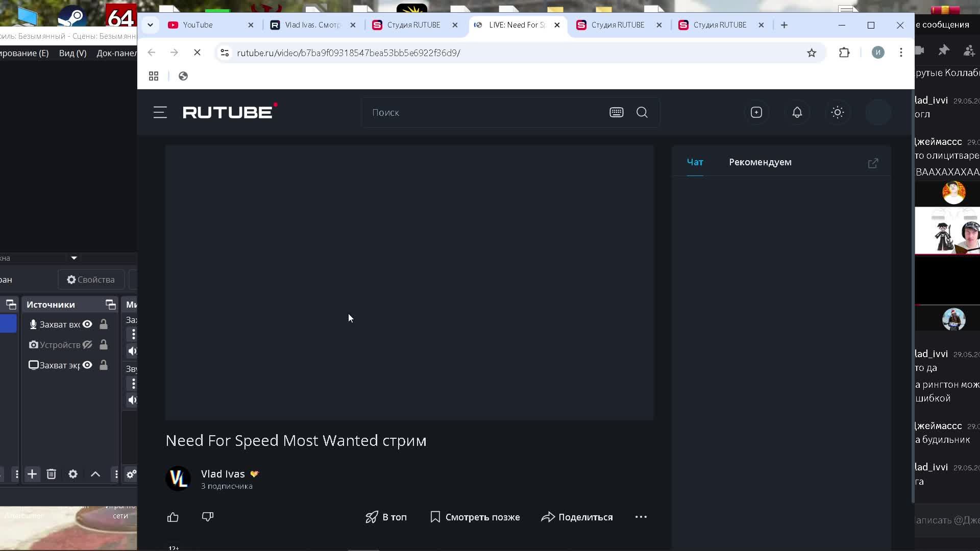Delete selected source with trash icon
Viewport: 980px width, 551px height.
[x=51, y=474]
